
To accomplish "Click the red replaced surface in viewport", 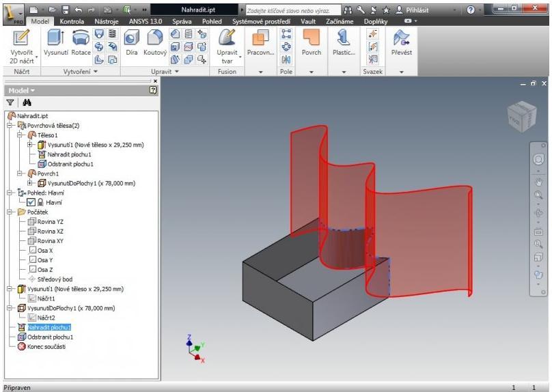I will (422, 239).
